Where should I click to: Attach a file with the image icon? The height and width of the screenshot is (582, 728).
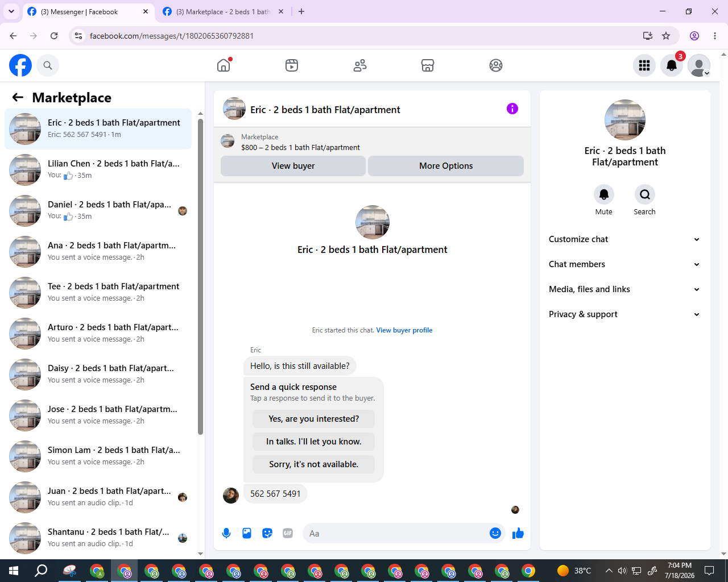247,533
